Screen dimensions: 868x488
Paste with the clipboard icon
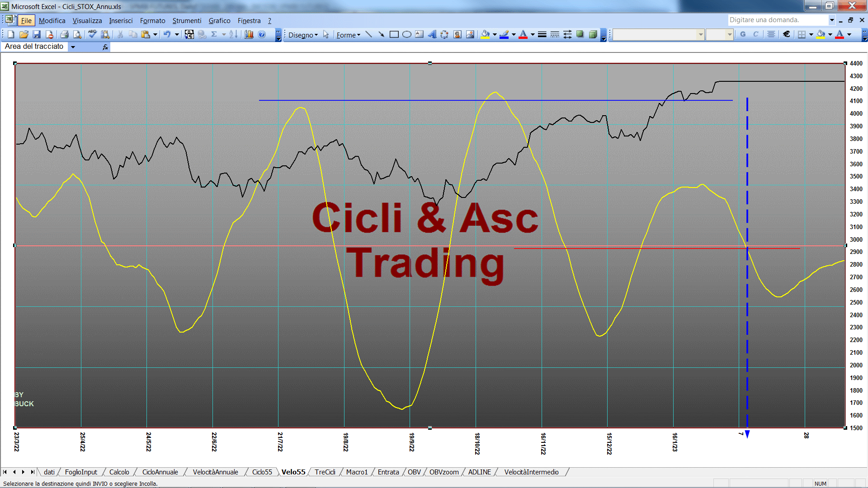pyautogui.click(x=145, y=34)
